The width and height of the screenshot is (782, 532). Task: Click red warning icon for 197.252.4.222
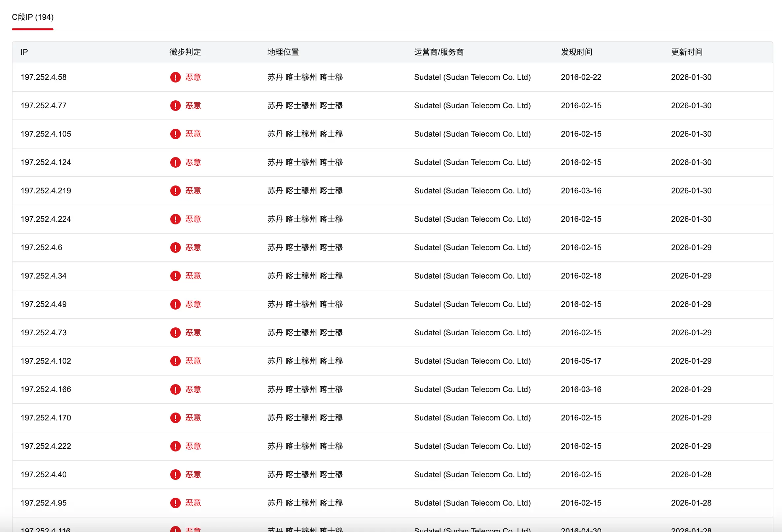pos(175,446)
